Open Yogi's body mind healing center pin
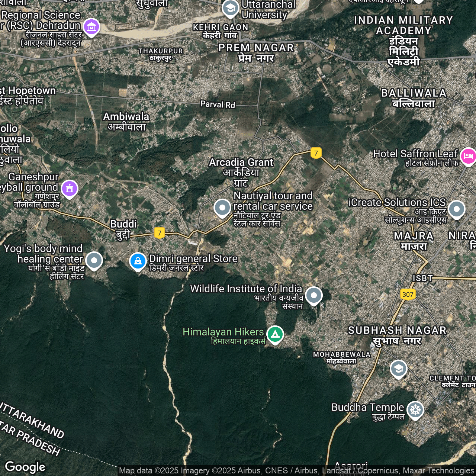476x476 pixels. point(94,260)
